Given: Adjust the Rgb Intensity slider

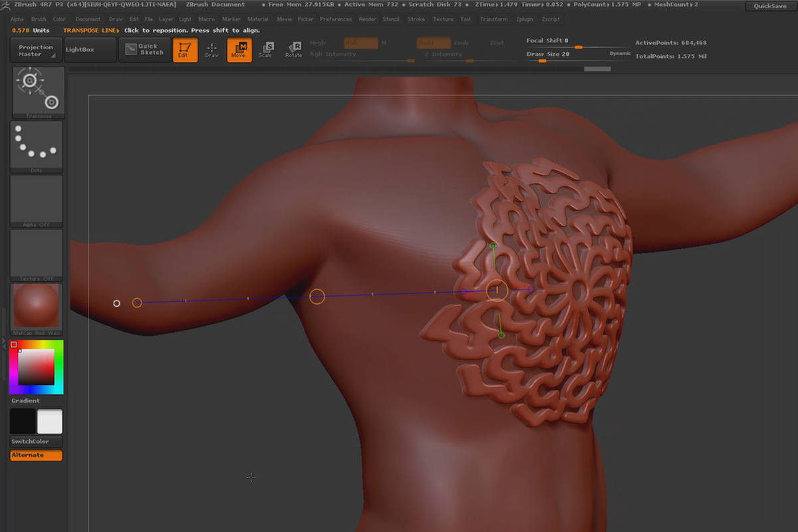Looking at the screenshot, I should (362, 57).
